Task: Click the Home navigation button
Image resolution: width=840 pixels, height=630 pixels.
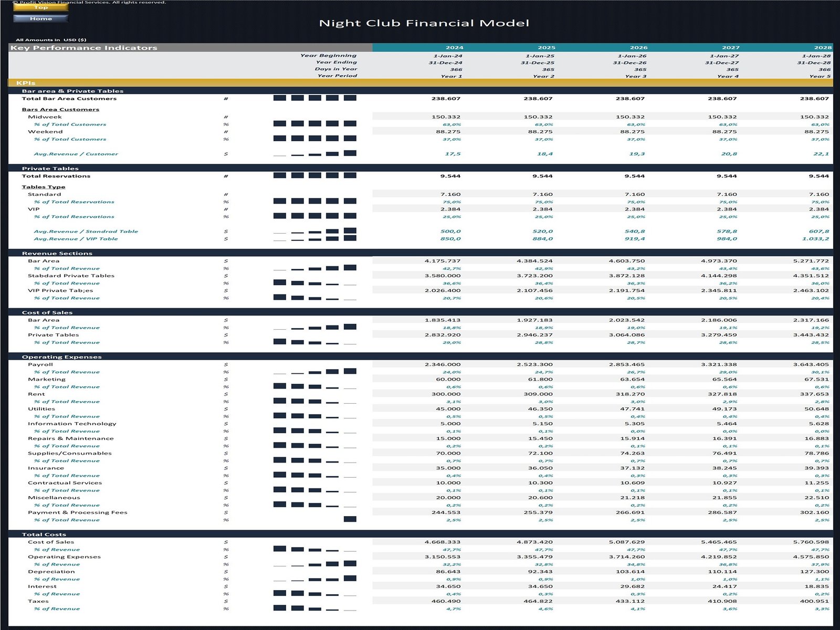Action: (x=42, y=18)
